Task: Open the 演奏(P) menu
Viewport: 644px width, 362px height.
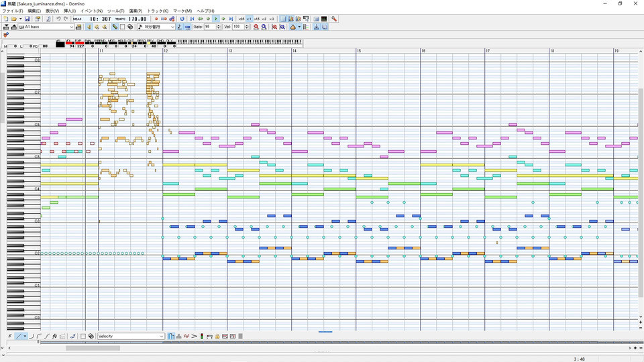Action: (x=136, y=11)
